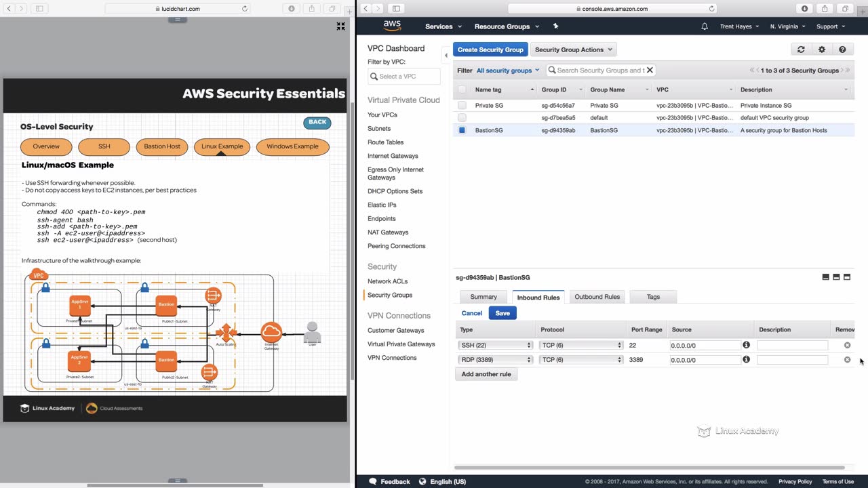The width and height of the screenshot is (868, 488).
Task: Check the Private SG row checkbox
Action: [x=462, y=105]
